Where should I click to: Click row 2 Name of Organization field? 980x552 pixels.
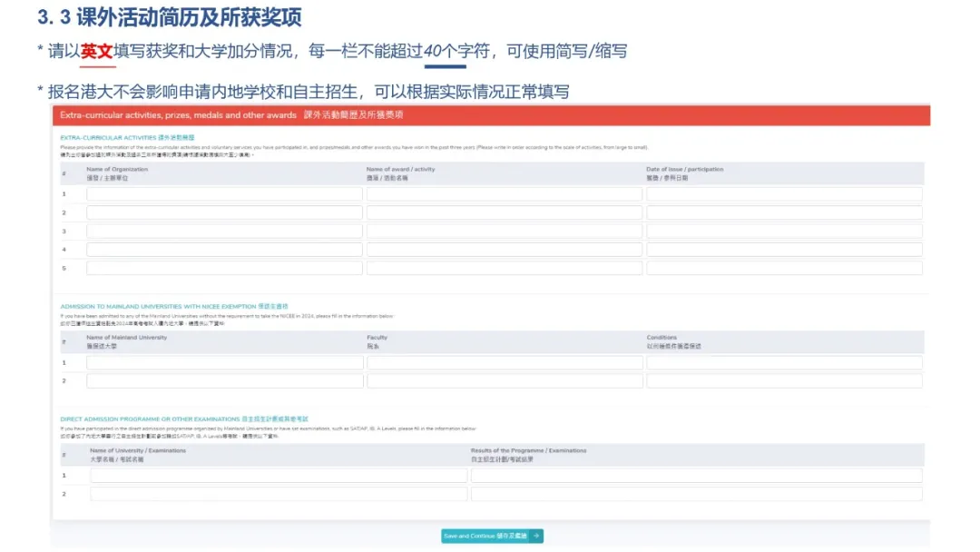point(224,212)
